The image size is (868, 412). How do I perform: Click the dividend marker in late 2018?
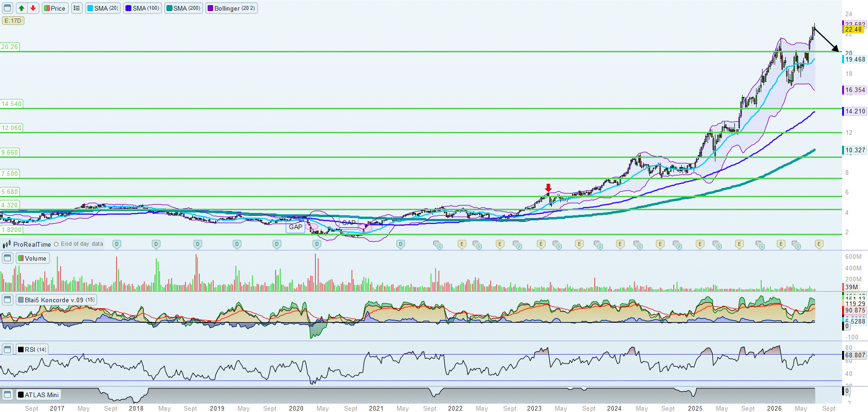198,244
